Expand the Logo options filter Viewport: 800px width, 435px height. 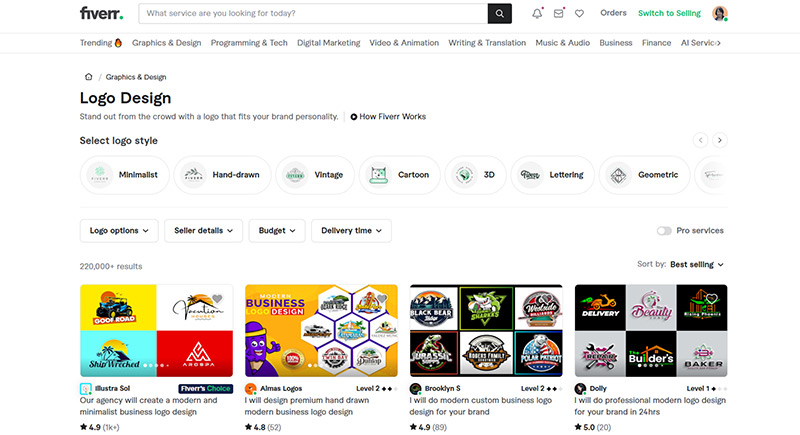click(119, 231)
